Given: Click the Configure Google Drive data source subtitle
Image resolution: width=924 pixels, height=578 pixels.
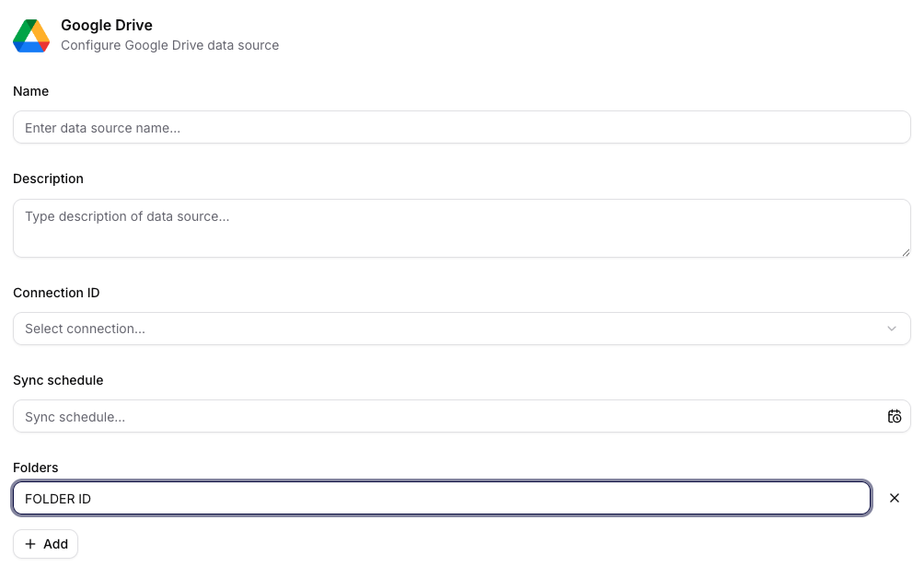Looking at the screenshot, I should [x=169, y=45].
